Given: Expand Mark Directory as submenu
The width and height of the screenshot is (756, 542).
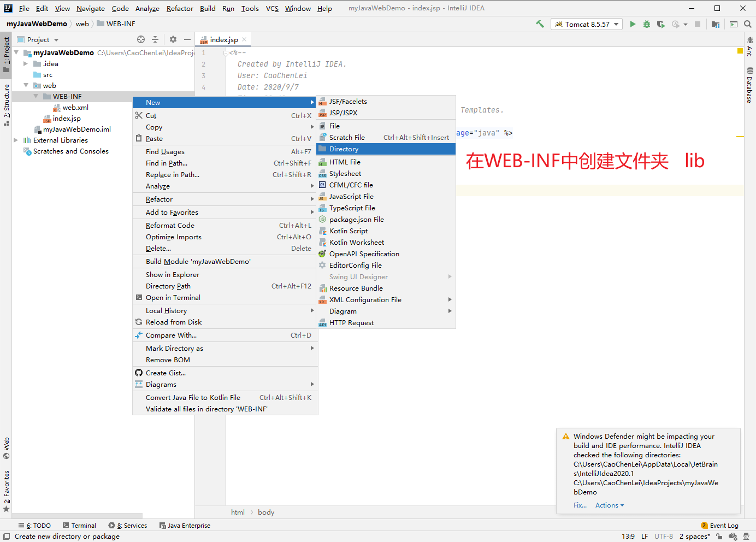Looking at the screenshot, I should coord(225,349).
